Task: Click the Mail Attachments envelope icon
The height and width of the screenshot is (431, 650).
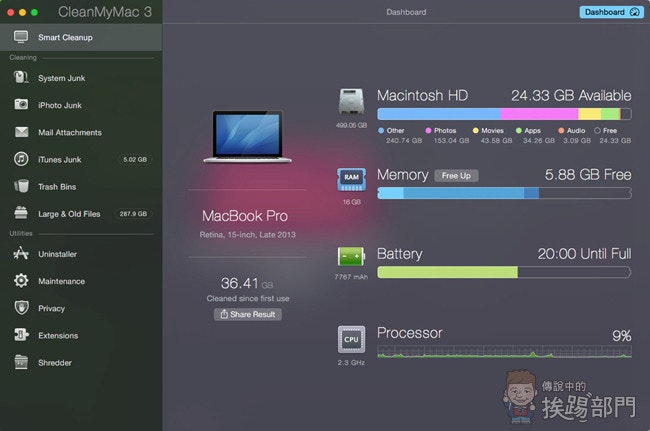Action: pos(21,132)
